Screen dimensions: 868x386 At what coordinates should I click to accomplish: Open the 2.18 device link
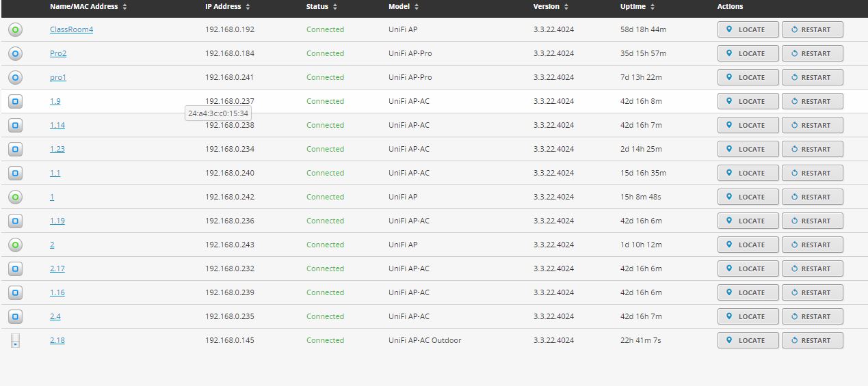pyautogui.click(x=57, y=341)
